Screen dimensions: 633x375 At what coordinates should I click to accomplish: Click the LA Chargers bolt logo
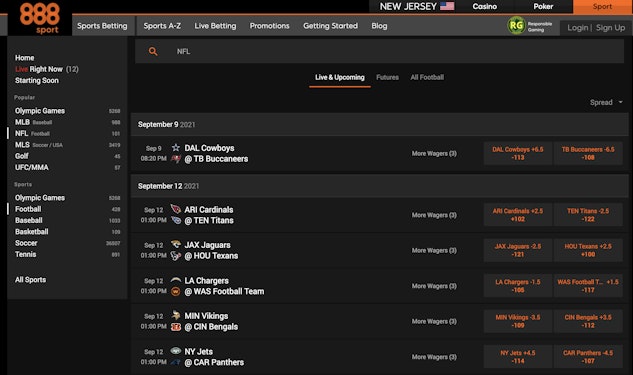click(176, 280)
